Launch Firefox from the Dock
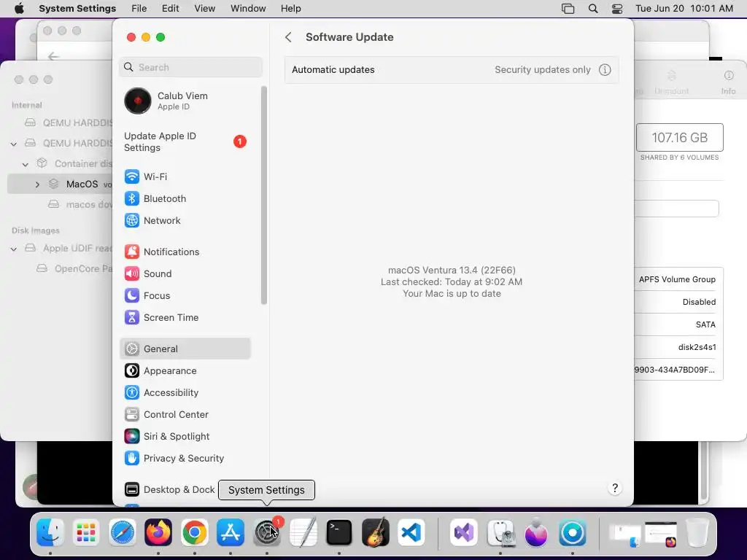Viewport: 747px width, 560px height. (x=158, y=532)
